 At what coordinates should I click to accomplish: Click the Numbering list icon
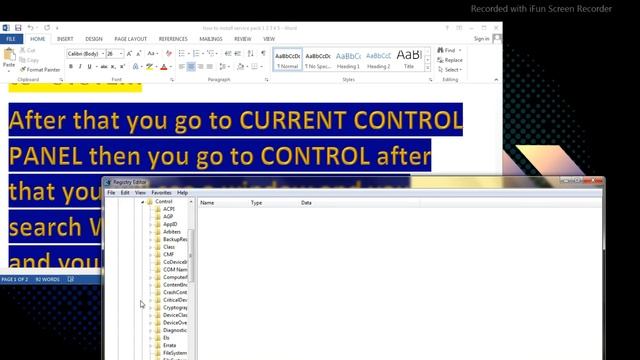(x=196, y=53)
